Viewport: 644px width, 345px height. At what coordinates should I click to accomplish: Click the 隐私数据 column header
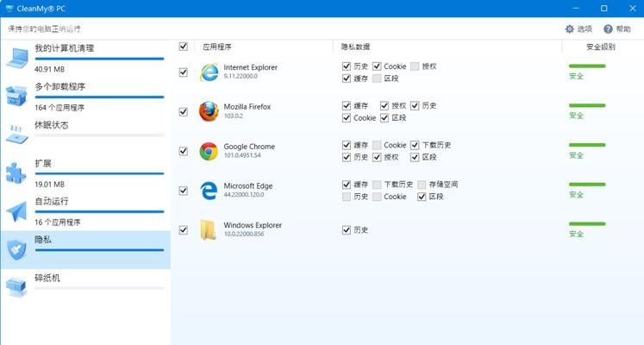pos(356,47)
